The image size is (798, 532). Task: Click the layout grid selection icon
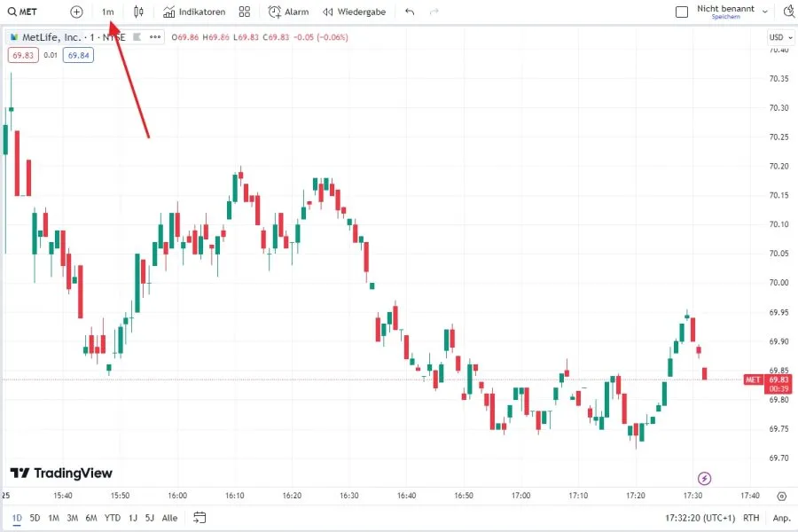point(244,12)
